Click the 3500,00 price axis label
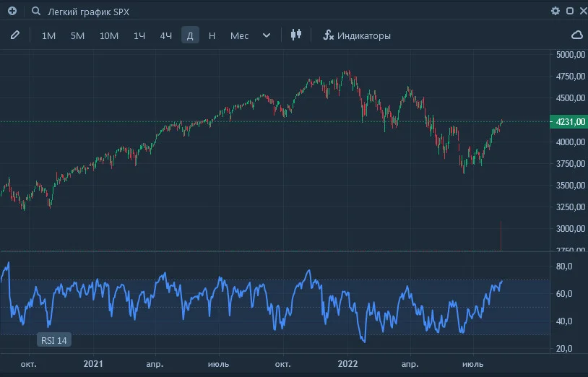 click(x=571, y=186)
